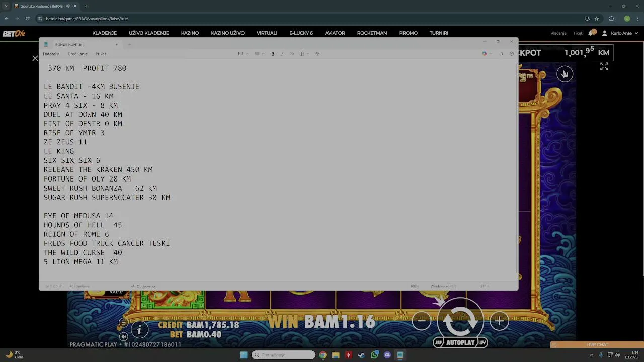Open the Copilot dropdown in Notepad
This screenshot has width=644, height=362.
click(487, 54)
